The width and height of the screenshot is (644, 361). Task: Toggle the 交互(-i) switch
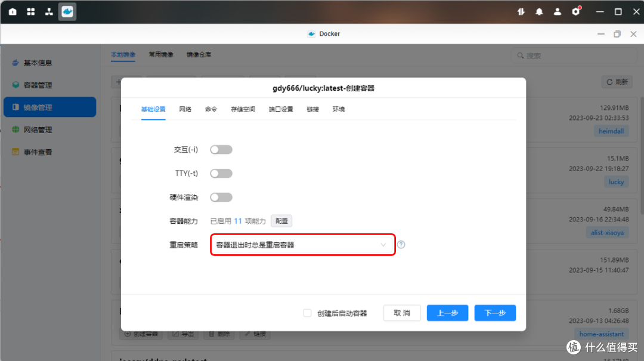[221, 150]
